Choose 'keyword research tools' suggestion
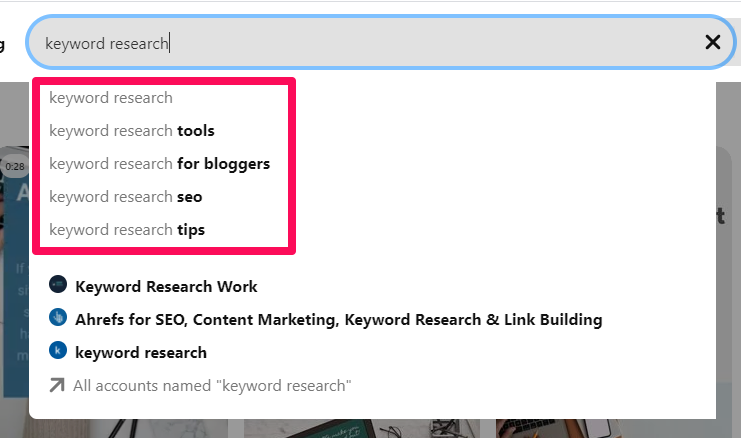 132,130
